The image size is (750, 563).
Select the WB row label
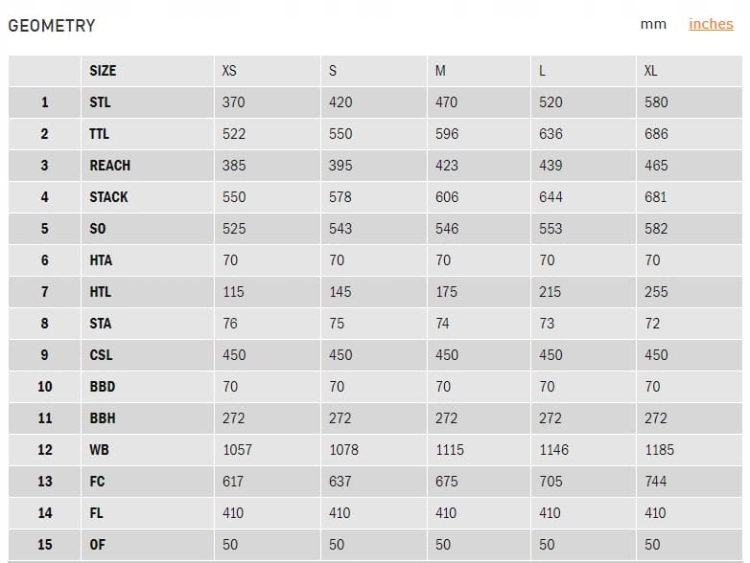coord(99,450)
